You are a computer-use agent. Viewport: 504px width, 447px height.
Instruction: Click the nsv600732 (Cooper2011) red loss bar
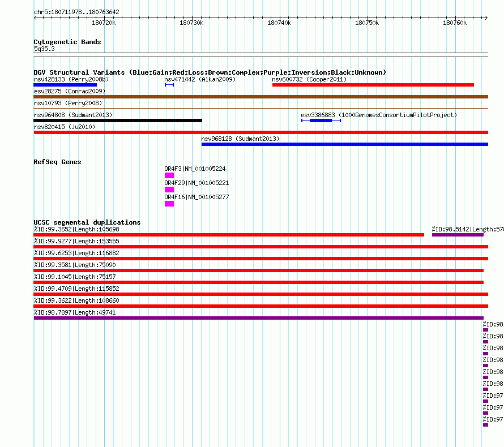[373, 85]
